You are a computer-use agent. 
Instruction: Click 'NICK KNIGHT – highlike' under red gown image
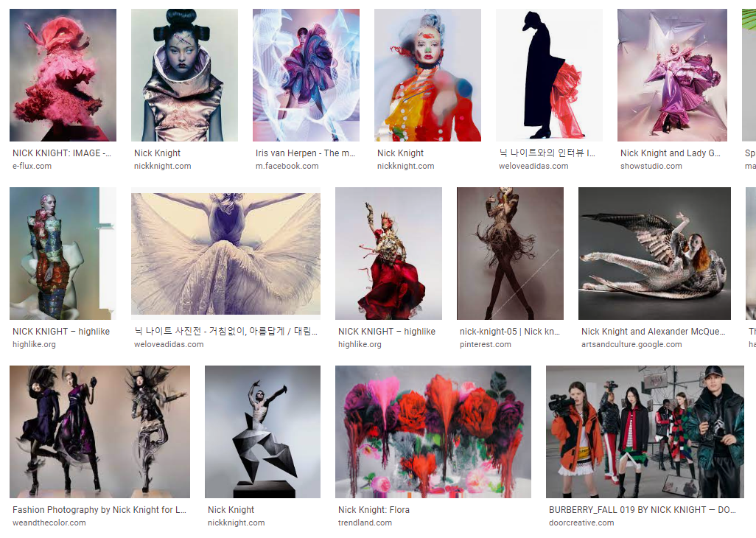pos(387,331)
